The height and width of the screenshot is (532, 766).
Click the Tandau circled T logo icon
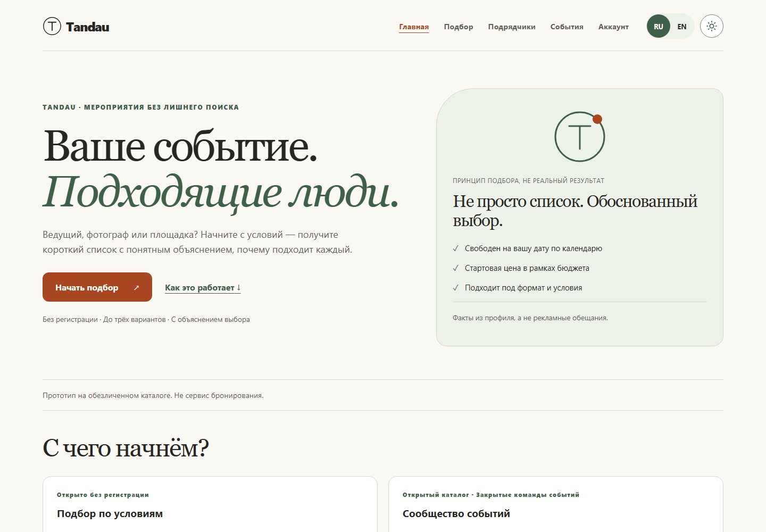click(52, 26)
